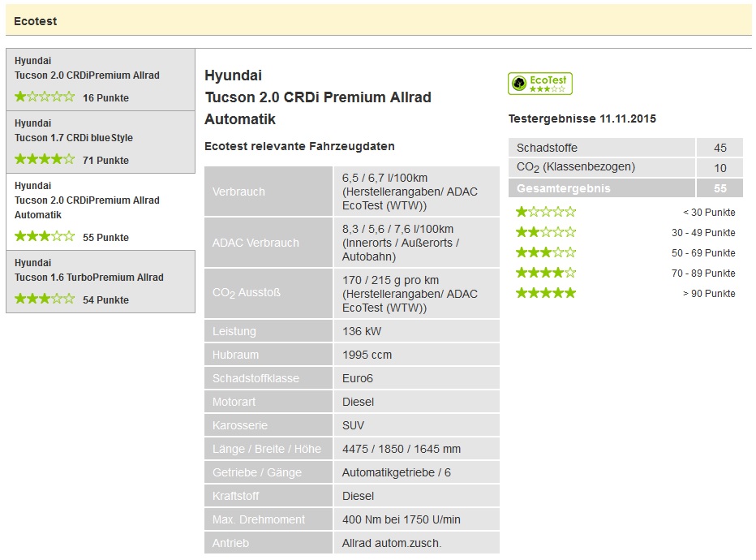Click the 'Getriebe / Gänge' row label
Viewport: 756px width, 560px height.
(x=257, y=472)
